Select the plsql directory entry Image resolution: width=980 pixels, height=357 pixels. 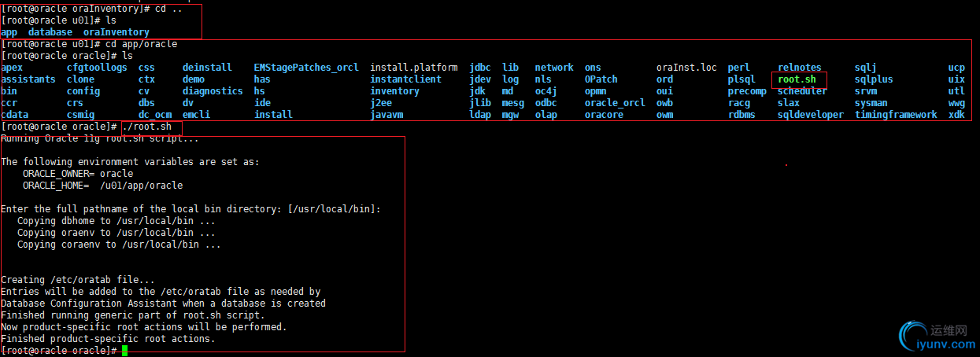click(741, 79)
